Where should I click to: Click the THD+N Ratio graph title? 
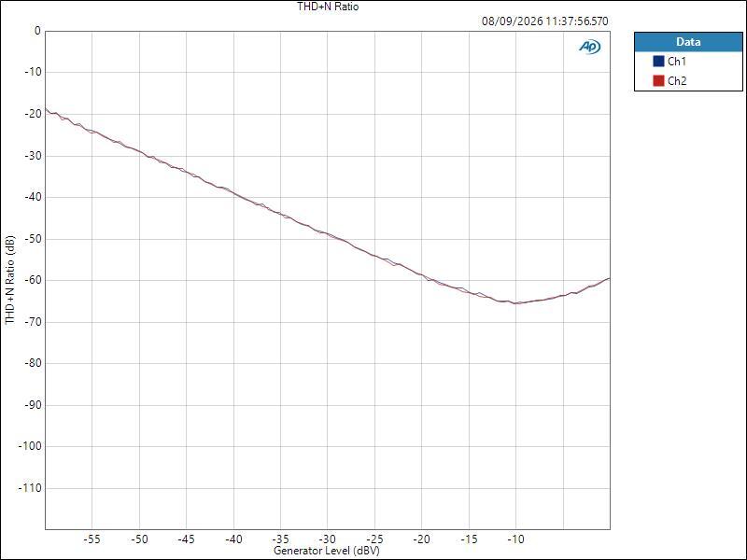coord(328,7)
